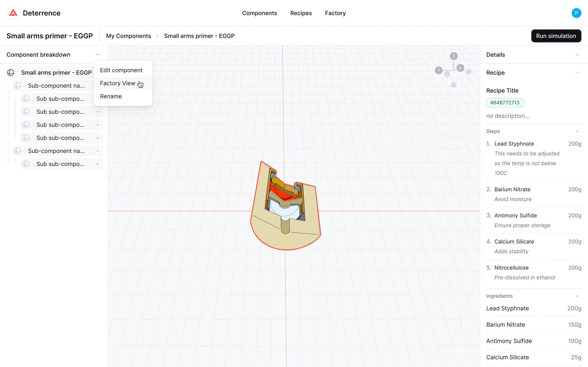Click the Deterrence logo icon
588x367 pixels.
[x=13, y=13]
